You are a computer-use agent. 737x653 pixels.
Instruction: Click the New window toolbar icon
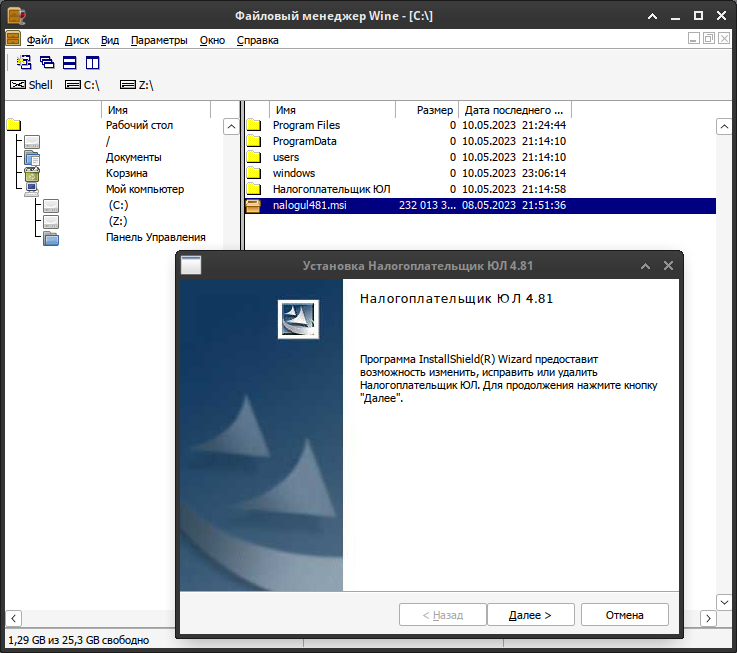click(24, 62)
